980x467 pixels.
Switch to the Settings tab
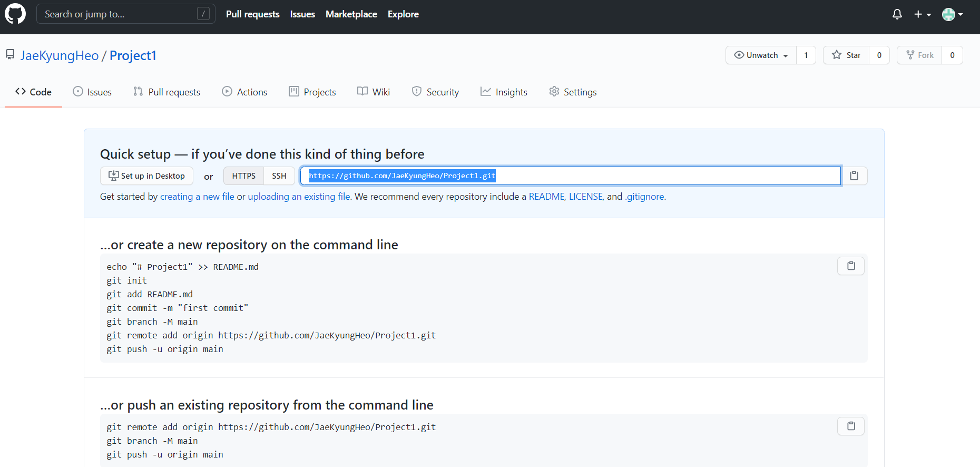pos(573,92)
